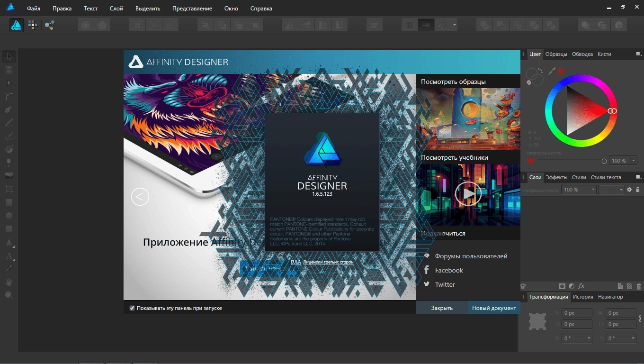Open the Facebook link
The width and height of the screenshot is (644, 364).
(449, 270)
